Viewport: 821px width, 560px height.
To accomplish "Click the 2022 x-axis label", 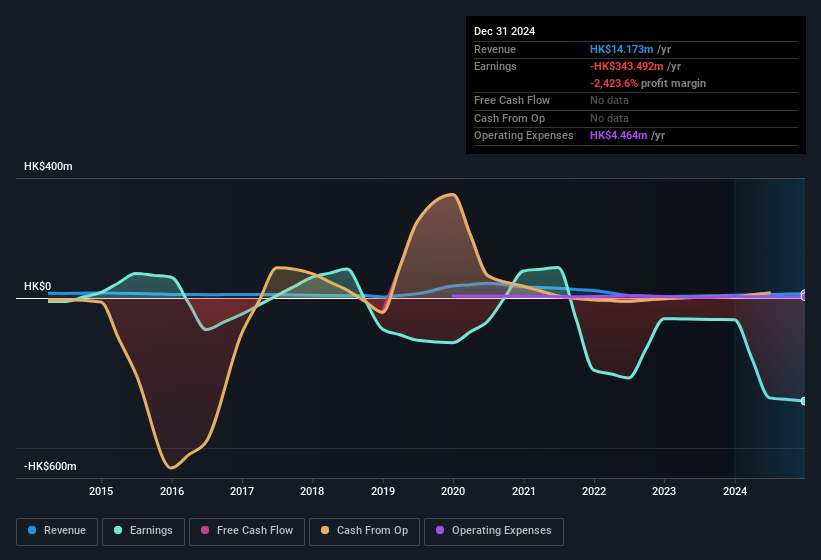I will pyautogui.click(x=594, y=491).
